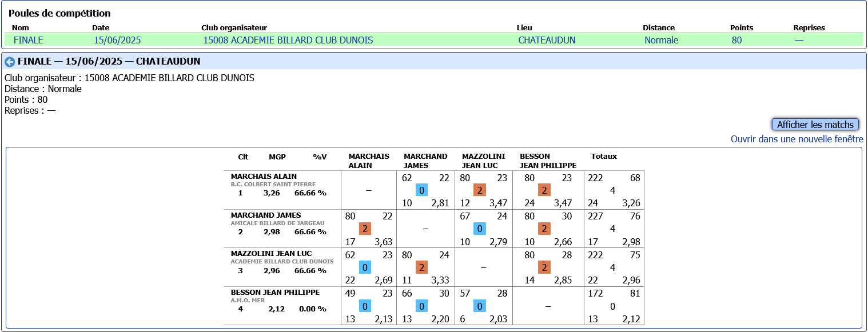Show matches with Afficher les matchs button
This screenshot has height=332, width=868.
tap(815, 125)
